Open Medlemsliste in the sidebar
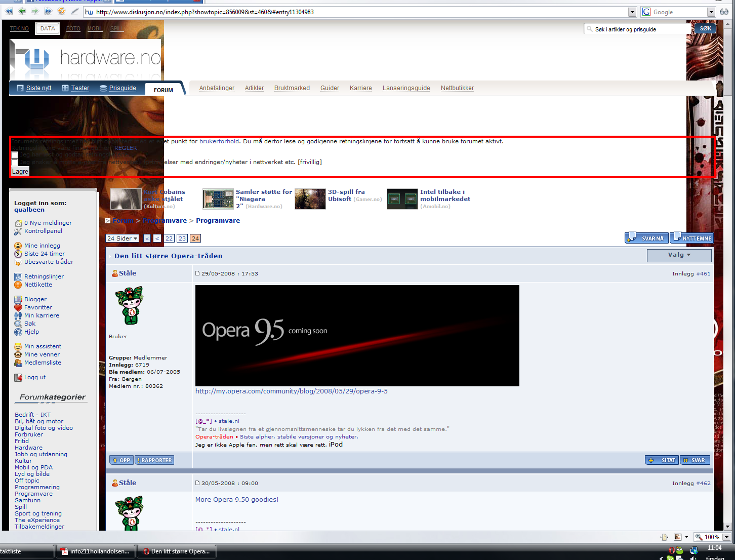This screenshot has height=560, width=735. coord(43,363)
